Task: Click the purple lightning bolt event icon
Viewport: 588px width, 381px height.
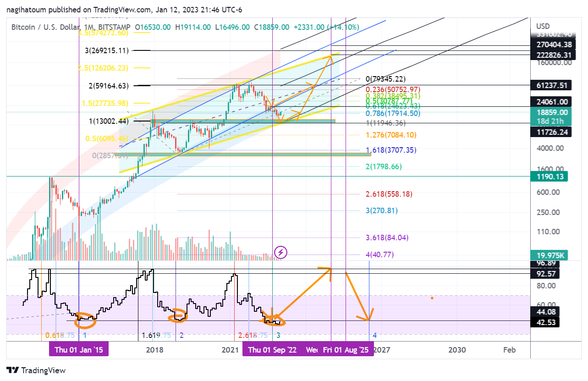Action: [x=280, y=252]
